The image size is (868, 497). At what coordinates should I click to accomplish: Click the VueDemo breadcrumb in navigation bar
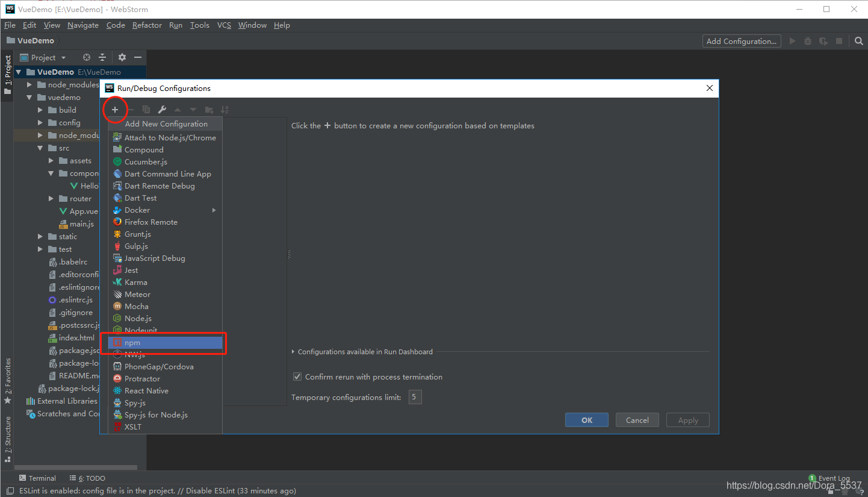30,41
